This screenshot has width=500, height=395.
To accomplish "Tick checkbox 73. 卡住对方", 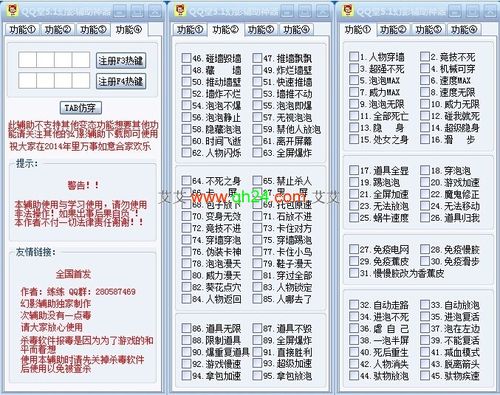I will click(257, 228).
